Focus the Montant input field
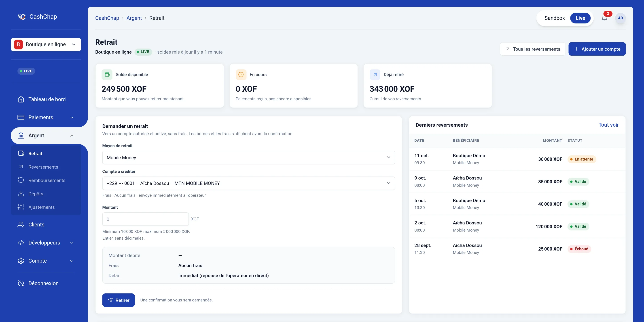This screenshot has width=644, height=322. 146,219
